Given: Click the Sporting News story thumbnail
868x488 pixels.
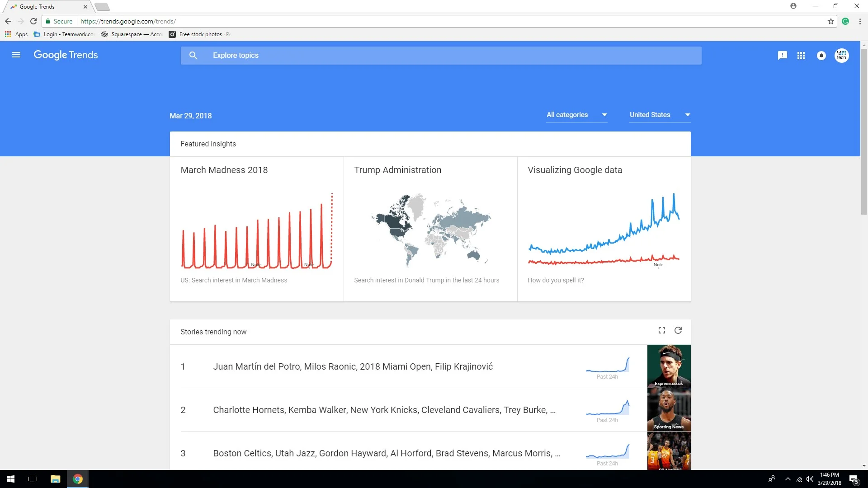Looking at the screenshot, I should (x=669, y=409).
